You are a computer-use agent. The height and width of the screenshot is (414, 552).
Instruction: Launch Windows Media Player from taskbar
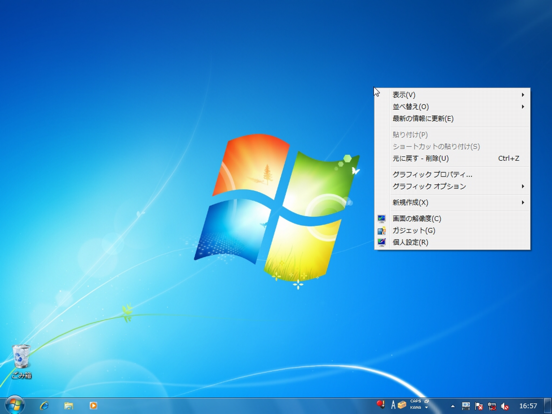pyautogui.click(x=93, y=406)
